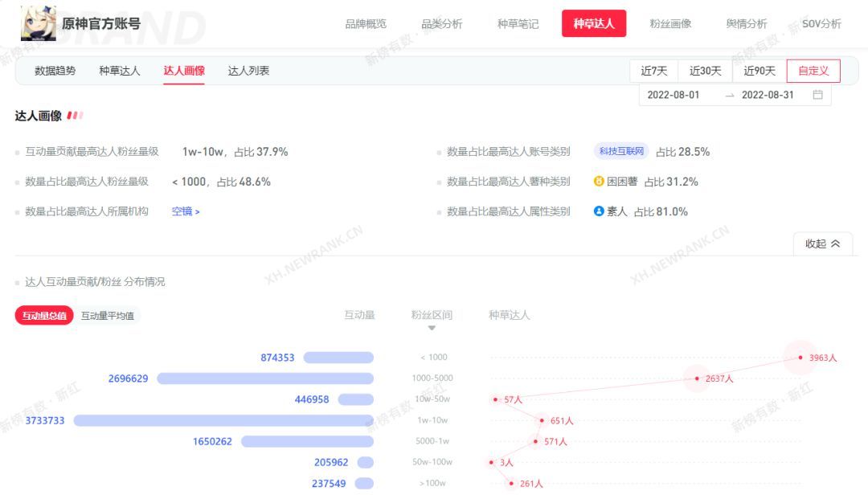
Task: Switch to the 数据趋势 sub-tab
Action: [x=55, y=71]
